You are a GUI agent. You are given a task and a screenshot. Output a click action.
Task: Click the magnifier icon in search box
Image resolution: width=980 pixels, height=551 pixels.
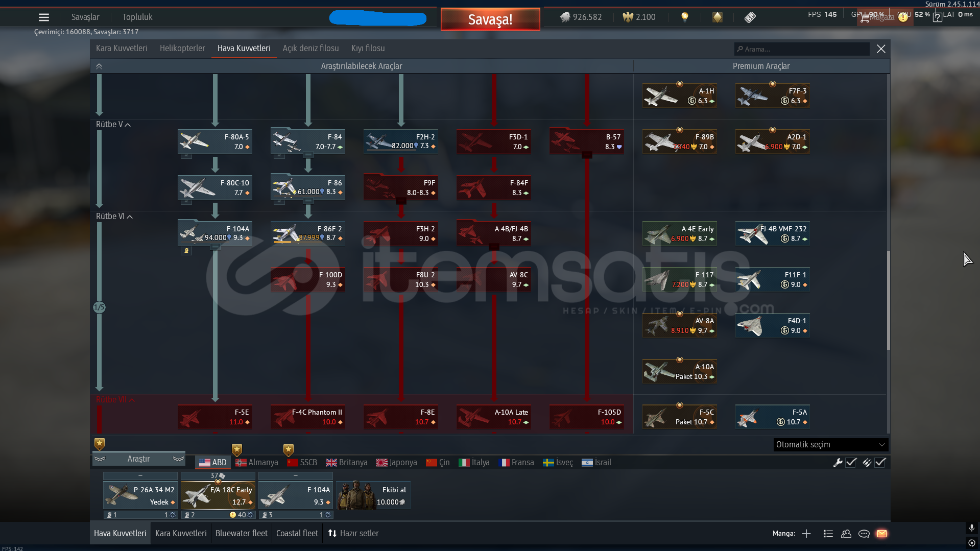pos(740,49)
